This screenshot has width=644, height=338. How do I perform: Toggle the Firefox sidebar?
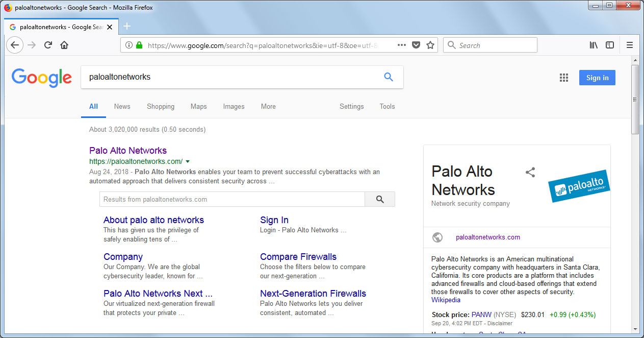point(610,45)
